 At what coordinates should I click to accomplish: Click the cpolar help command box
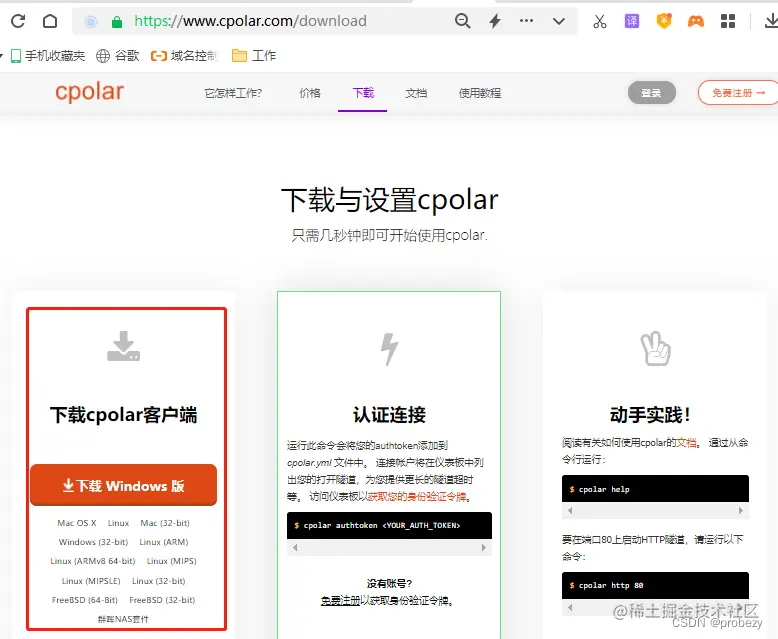pyautogui.click(x=655, y=489)
